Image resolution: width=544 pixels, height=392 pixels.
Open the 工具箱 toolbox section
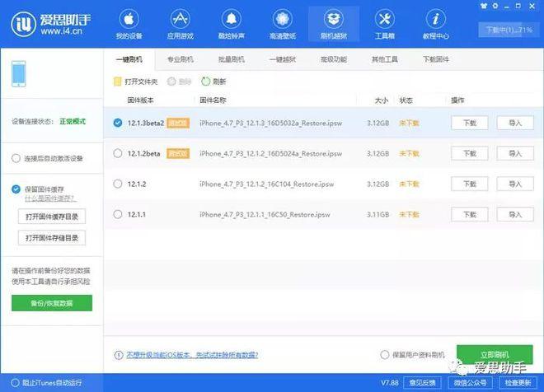pyautogui.click(x=385, y=24)
